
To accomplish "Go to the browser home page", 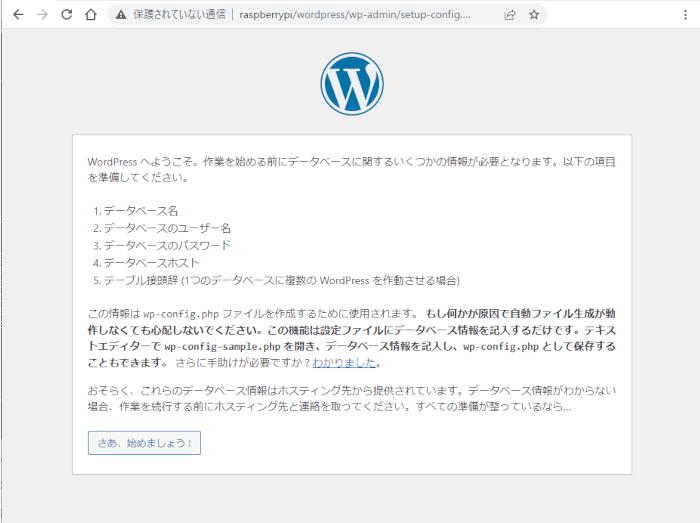I will point(91,15).
